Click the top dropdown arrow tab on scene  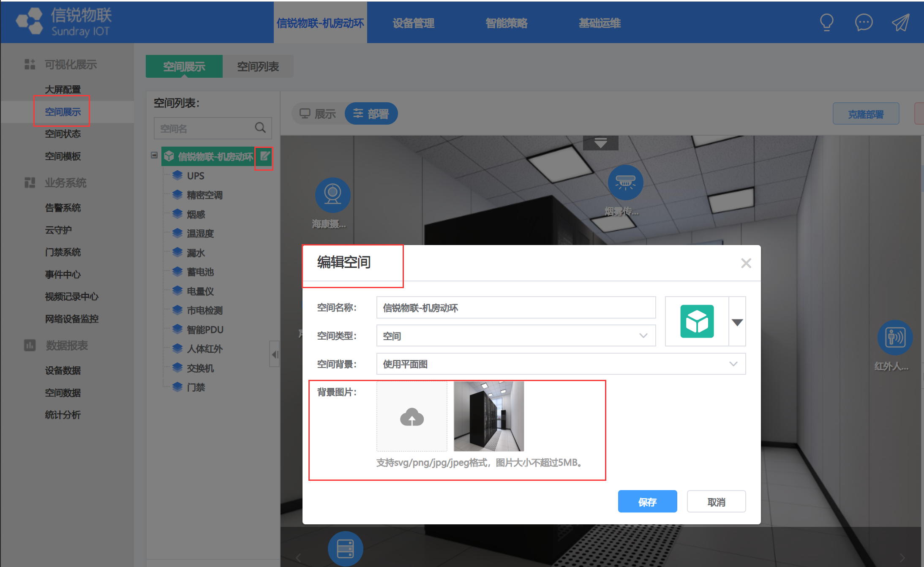pyautogui.click(x=600, y=143)
